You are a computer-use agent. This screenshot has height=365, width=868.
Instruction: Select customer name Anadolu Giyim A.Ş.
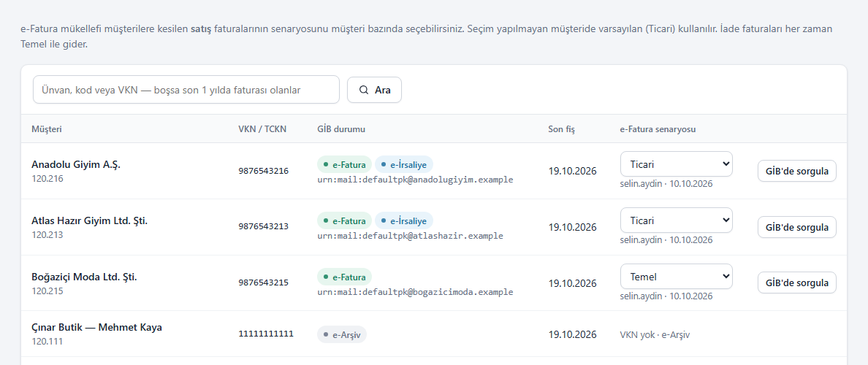(76, 165)
